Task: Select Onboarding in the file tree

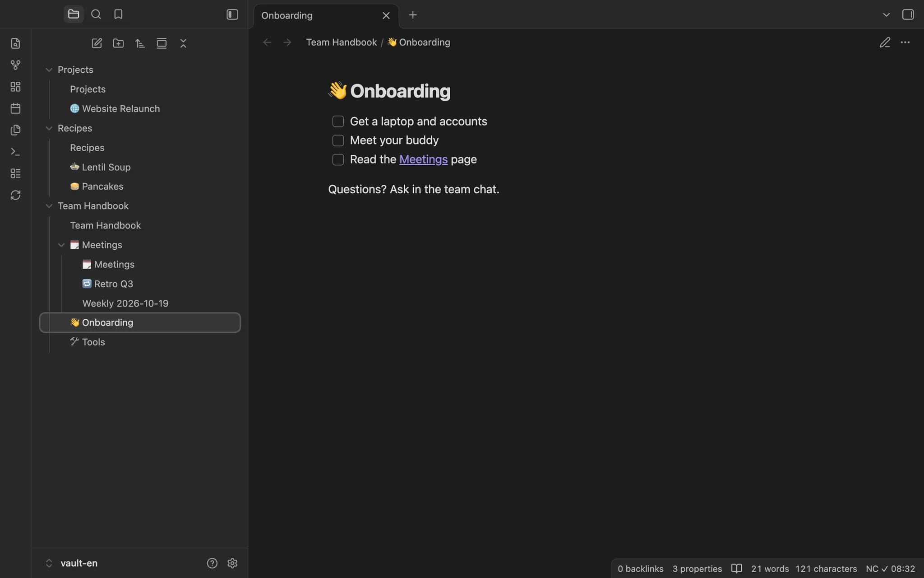Action: (x=140, y=322)
